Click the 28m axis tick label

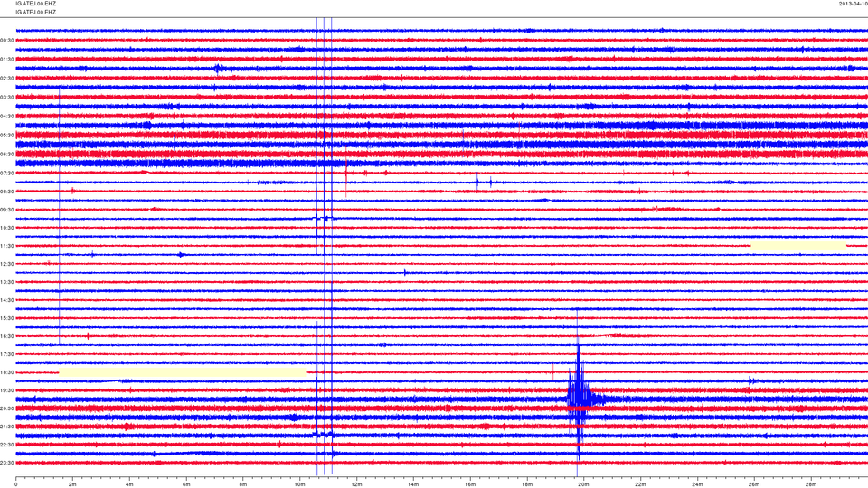pyautogui.click(x=810, y=484)
